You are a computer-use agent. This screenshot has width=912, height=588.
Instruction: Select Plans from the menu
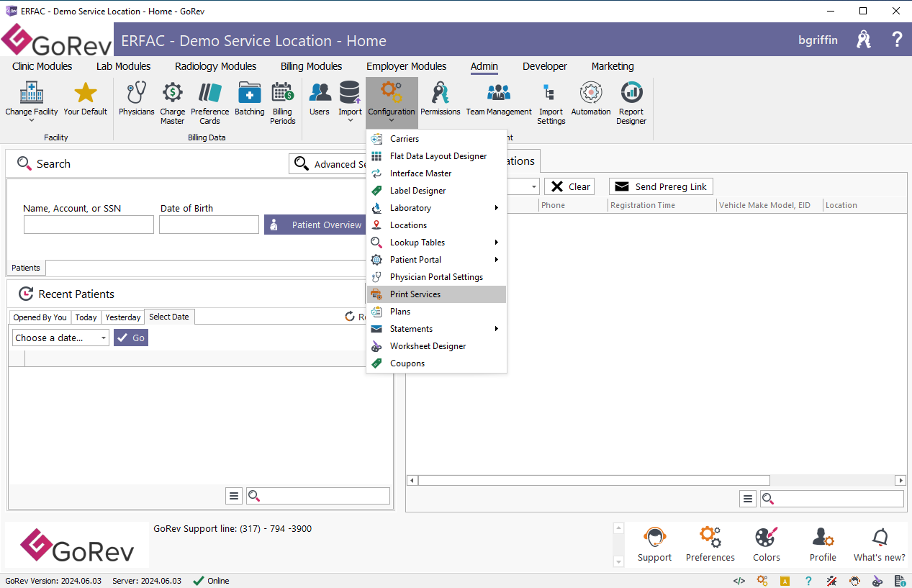pos(436,312)
